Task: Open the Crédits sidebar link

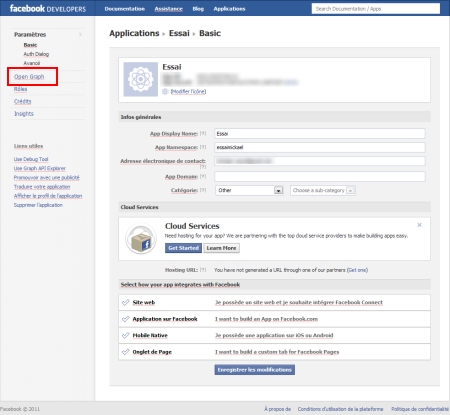Action: [22, 101]
